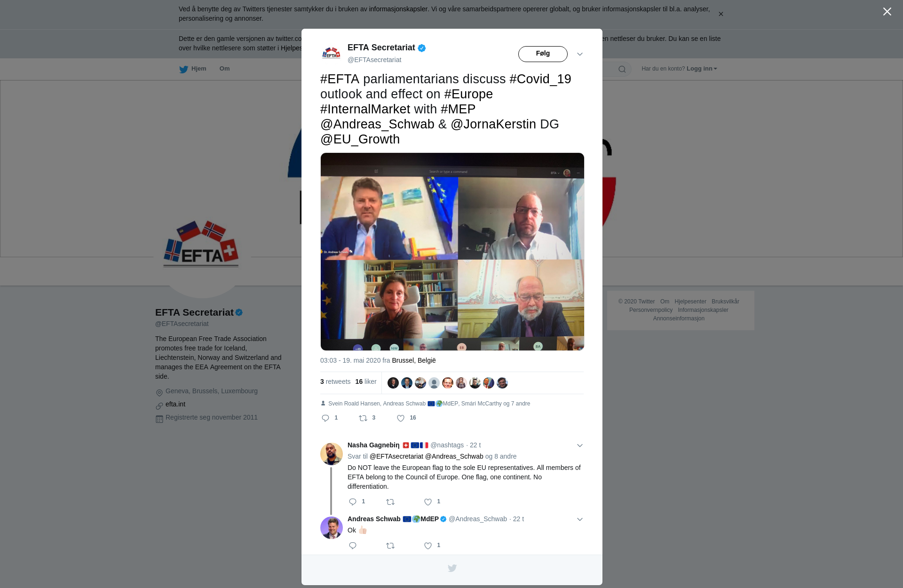
Task: Close the tweet overlay with the X
Action: click(x=887, y=12)
